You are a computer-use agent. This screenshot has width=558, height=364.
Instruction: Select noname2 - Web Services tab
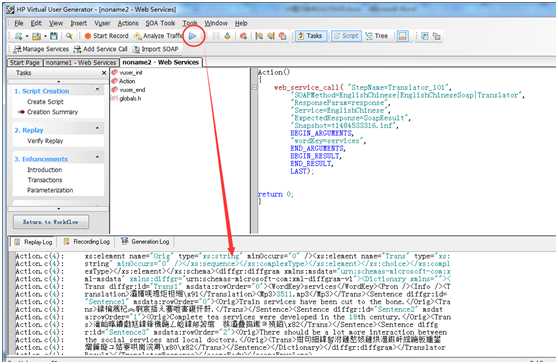coord(160,62)
